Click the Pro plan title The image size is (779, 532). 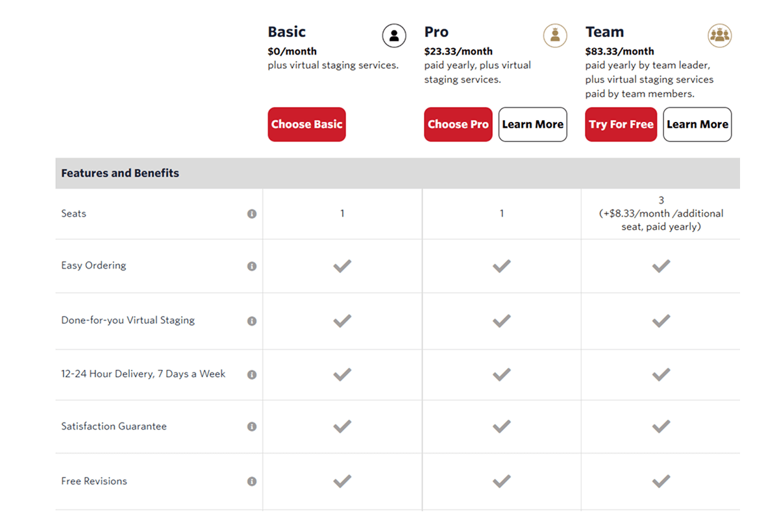[x=436, y=32]
